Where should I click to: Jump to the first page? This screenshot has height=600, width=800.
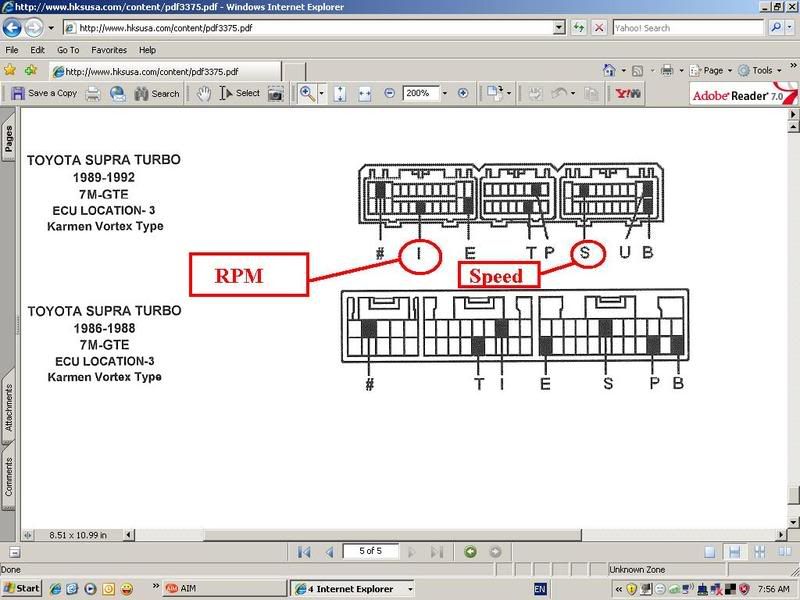[x=304, y=552]
